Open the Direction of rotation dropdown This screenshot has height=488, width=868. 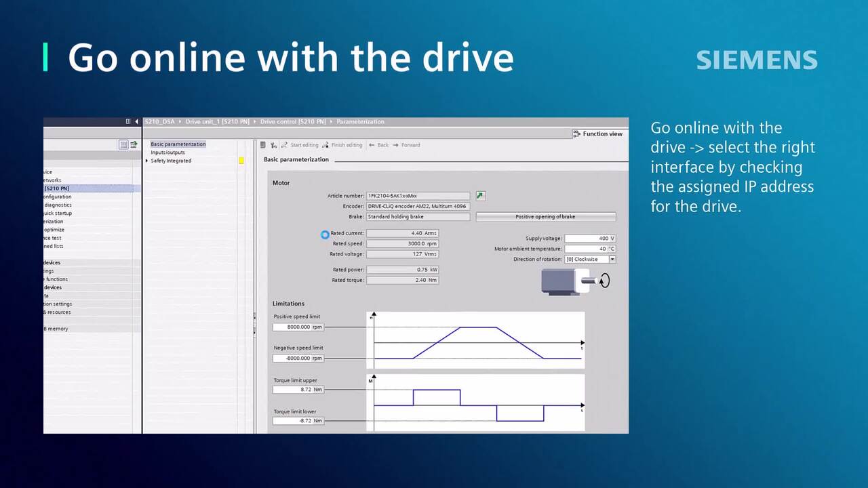pos(612,260)
